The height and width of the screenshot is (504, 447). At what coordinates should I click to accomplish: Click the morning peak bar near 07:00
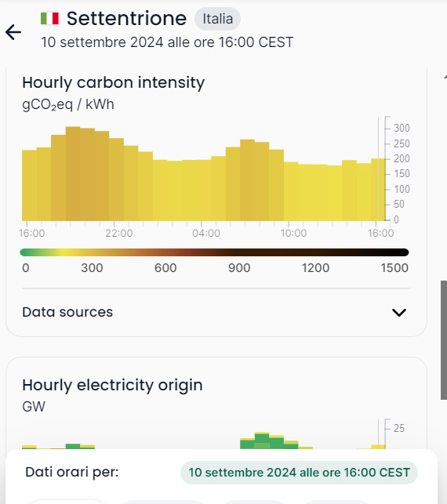coord(247,180)
